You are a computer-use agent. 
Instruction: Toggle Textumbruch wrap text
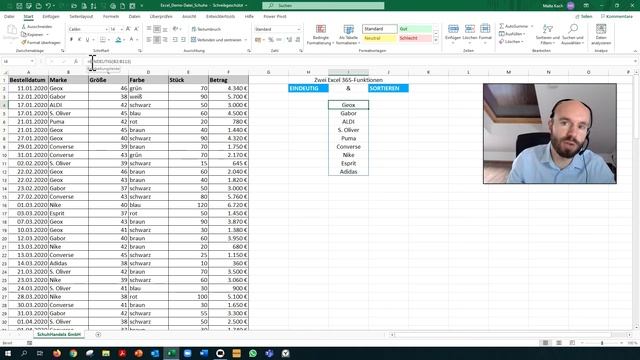click(206, 29)
